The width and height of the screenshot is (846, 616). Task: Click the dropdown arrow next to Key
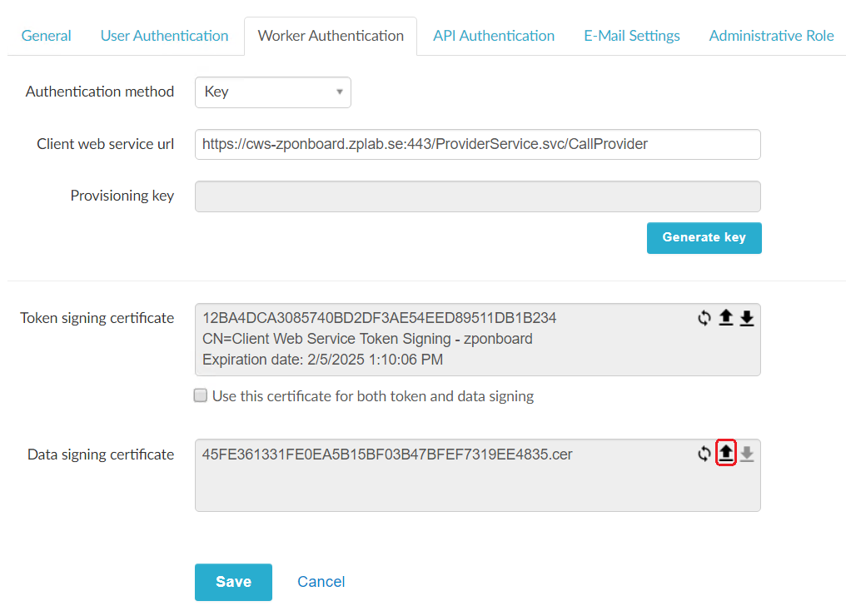point(339,92)
